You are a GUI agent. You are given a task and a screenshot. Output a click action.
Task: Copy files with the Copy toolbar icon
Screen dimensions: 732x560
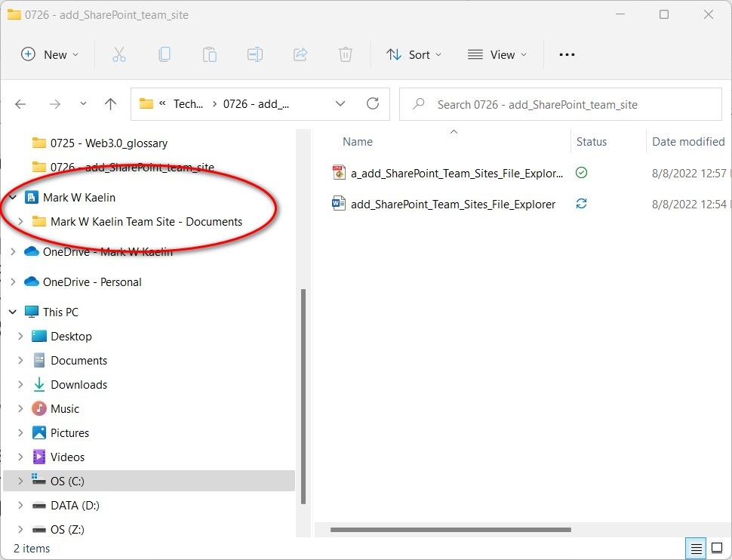pyautogui.click(x=164, y=54)
